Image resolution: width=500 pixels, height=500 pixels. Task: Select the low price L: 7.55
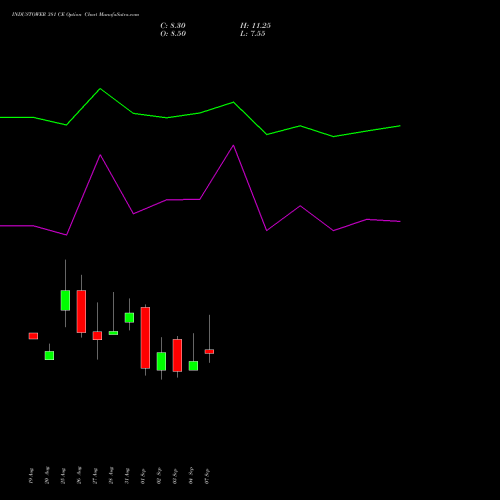point(252,34)
